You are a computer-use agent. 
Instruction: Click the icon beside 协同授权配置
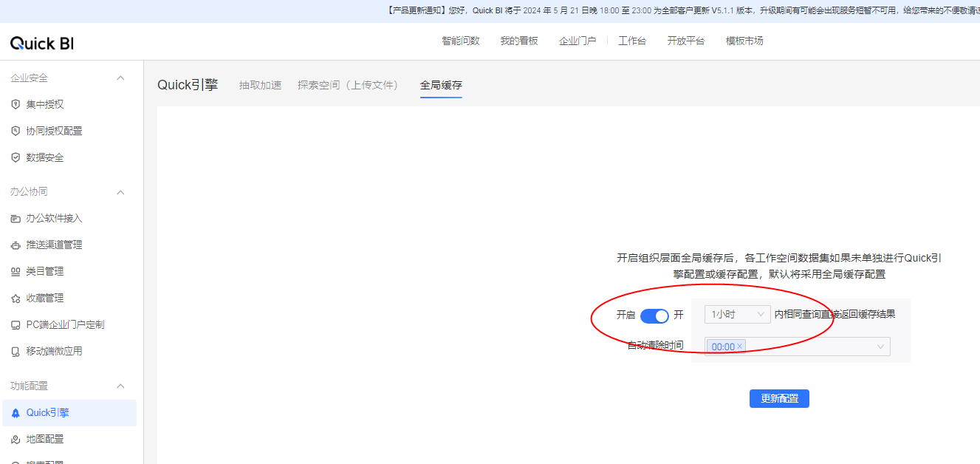(16, 131)
